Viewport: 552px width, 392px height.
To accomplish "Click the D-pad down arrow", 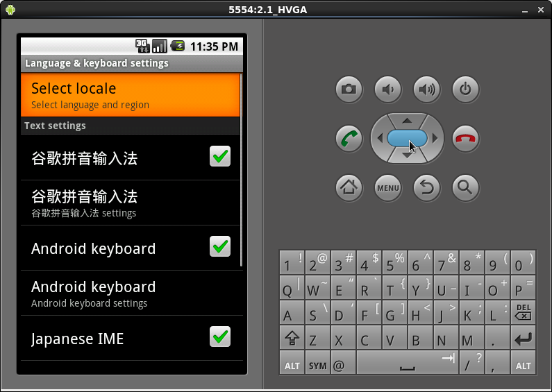I will [x=408, y=156].
